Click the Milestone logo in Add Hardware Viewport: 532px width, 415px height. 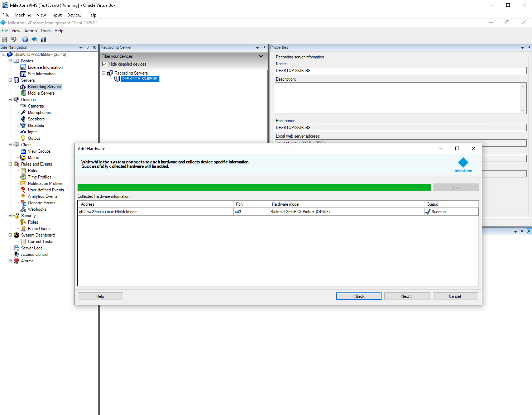463,164
